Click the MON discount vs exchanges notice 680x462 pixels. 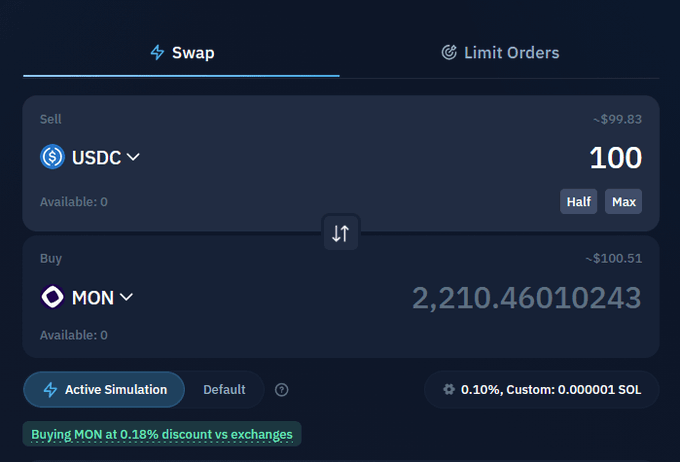162,434
